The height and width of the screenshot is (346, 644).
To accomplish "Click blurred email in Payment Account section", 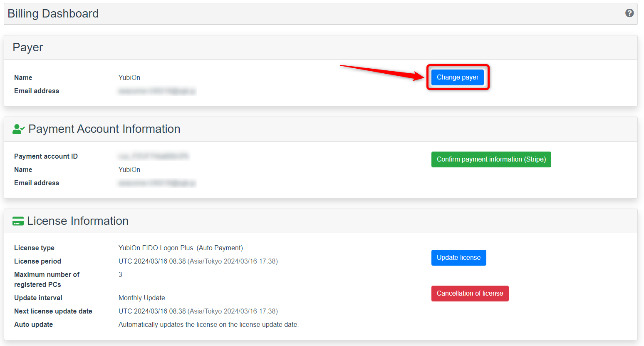I will click(157, 183).
